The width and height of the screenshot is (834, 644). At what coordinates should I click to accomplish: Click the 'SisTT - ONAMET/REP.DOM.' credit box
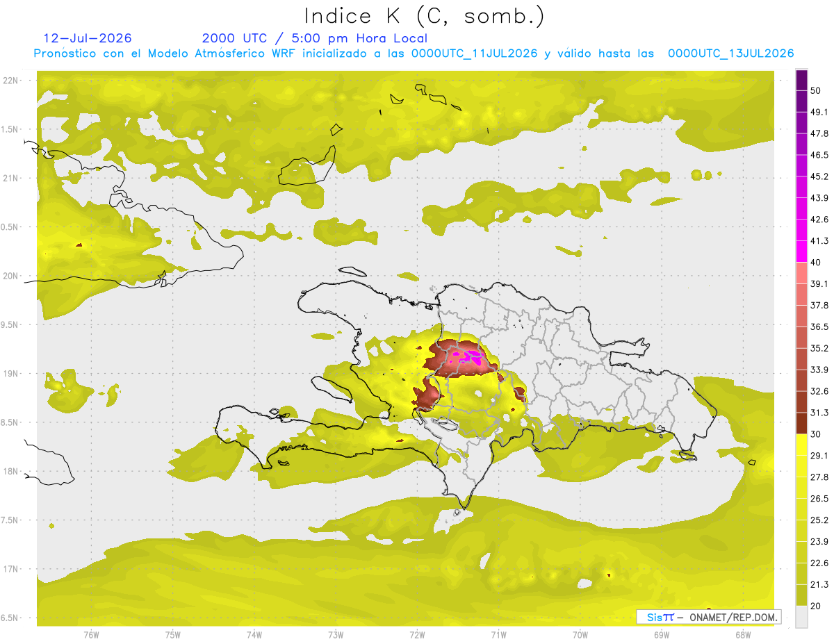pyautogui.click(x=708, y=617)
